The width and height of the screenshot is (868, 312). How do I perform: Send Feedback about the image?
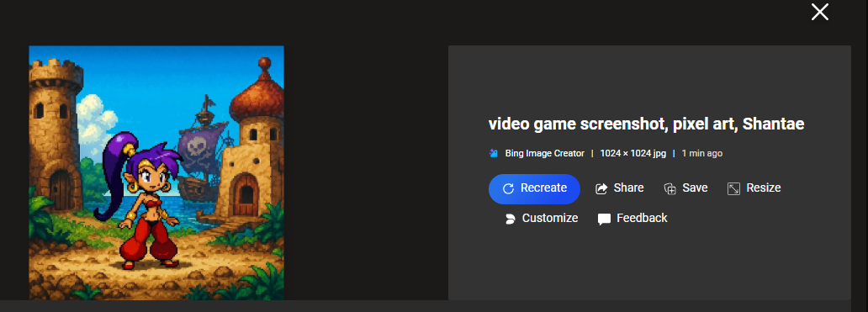point(632,219)
